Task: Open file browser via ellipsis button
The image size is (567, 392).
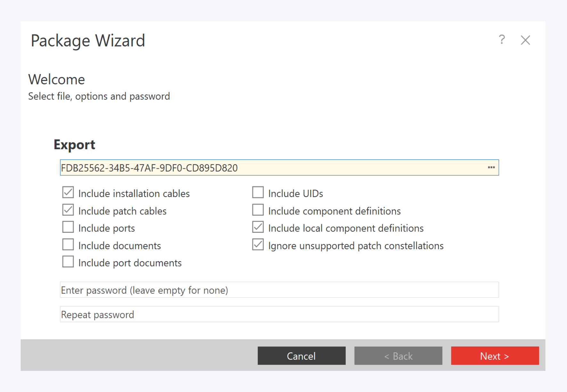Action: point(491,167)
